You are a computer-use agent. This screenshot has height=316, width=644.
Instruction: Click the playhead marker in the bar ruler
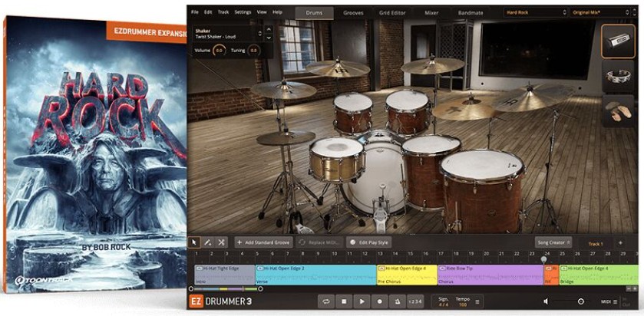543,259
